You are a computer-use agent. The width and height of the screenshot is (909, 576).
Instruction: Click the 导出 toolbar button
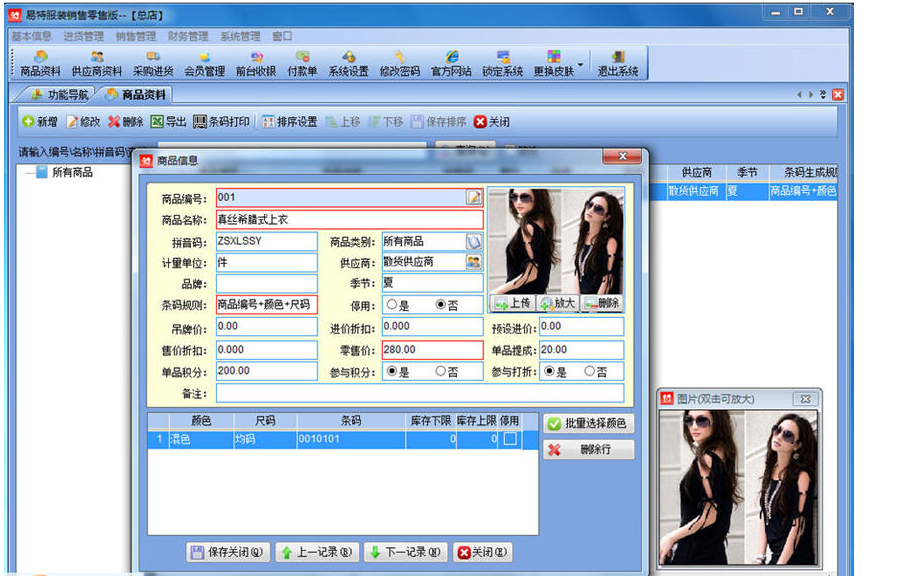pos(168,122)
